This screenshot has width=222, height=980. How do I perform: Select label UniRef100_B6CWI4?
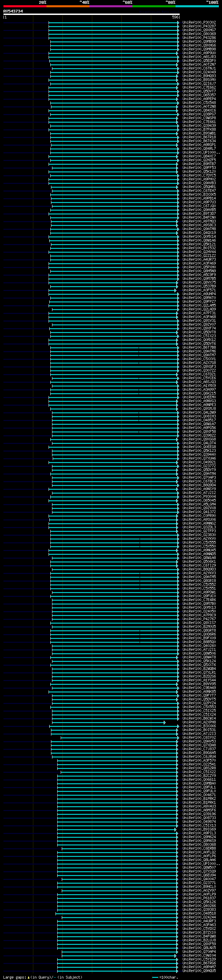pyautogui.click(x=199, y=719)
